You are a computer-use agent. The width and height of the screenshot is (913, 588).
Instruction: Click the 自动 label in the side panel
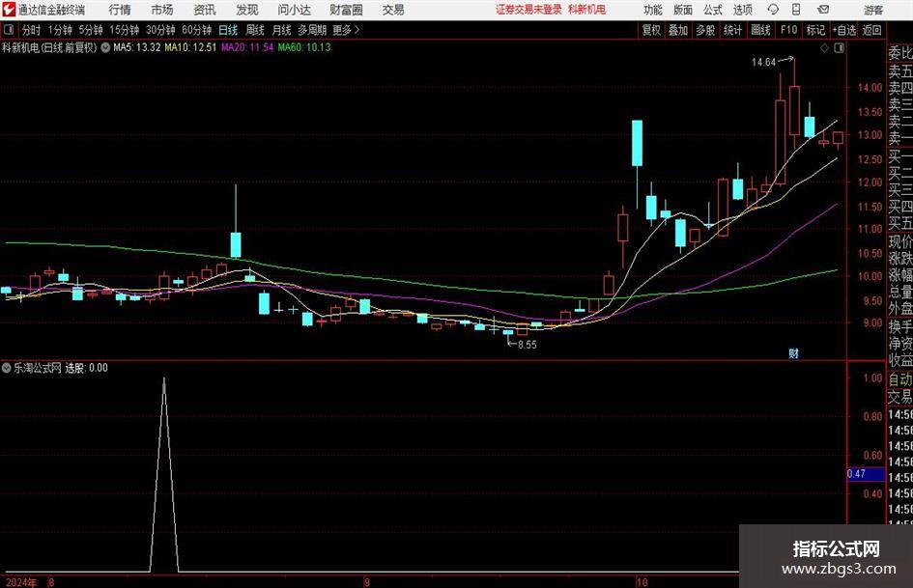(x=900, y=379)
